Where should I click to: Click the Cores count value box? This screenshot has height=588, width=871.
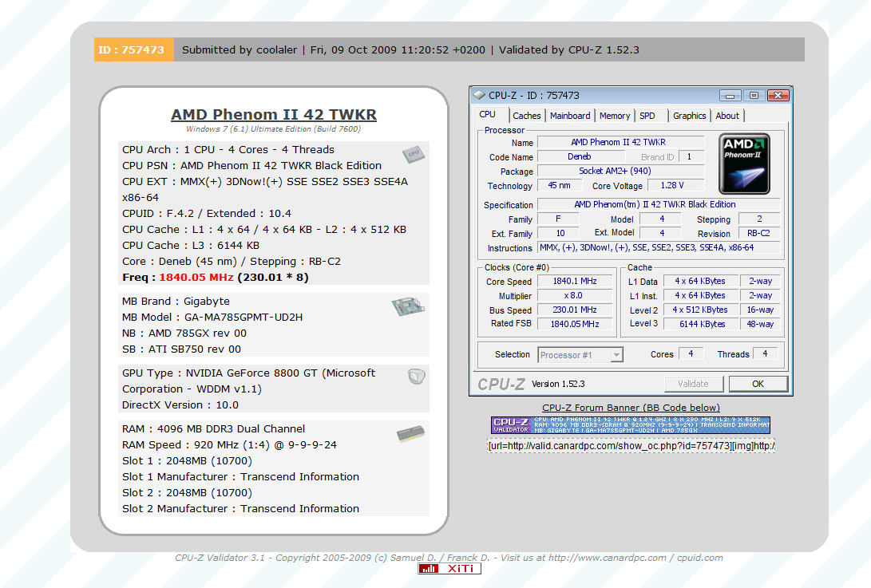click(691, 353)
